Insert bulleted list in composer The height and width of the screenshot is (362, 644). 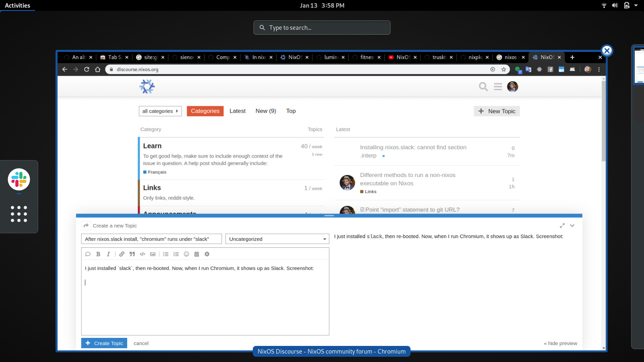pos(166,254)
